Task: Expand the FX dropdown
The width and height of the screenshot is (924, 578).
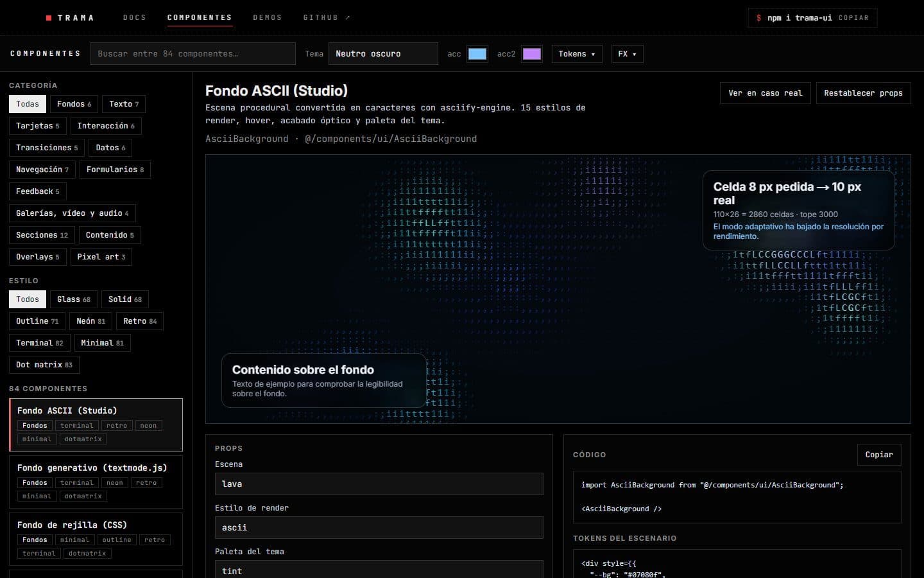Action: (628, 54)
